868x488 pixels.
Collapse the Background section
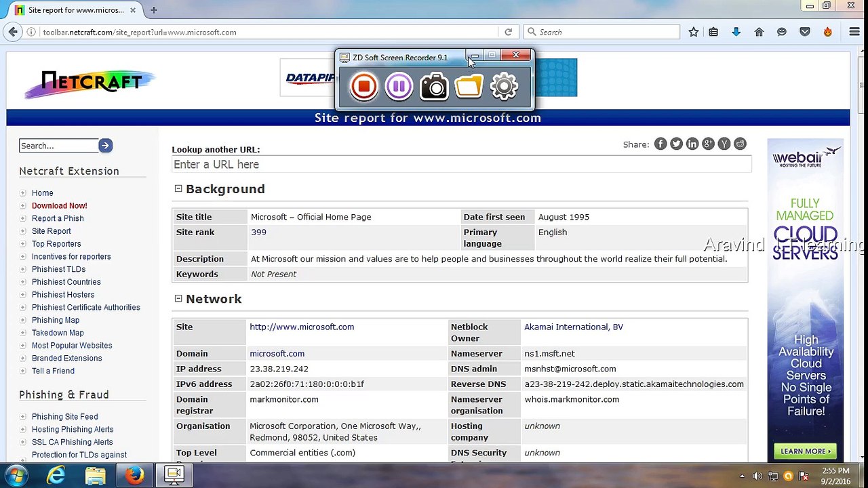point(178,188)
